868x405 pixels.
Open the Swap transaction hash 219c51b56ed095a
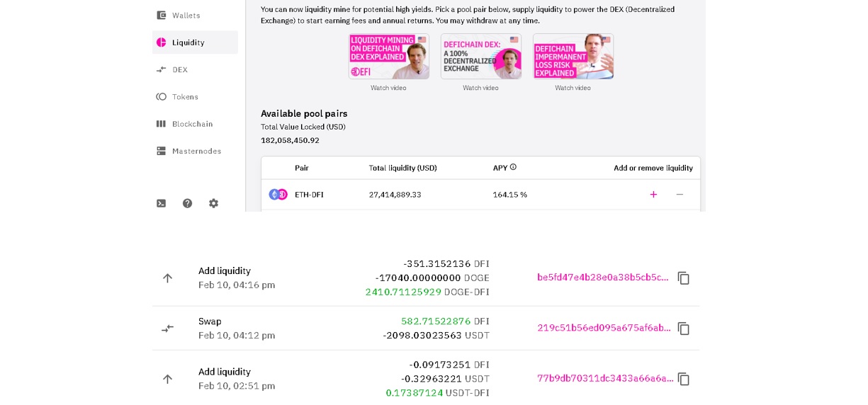(x=604, y=328)
